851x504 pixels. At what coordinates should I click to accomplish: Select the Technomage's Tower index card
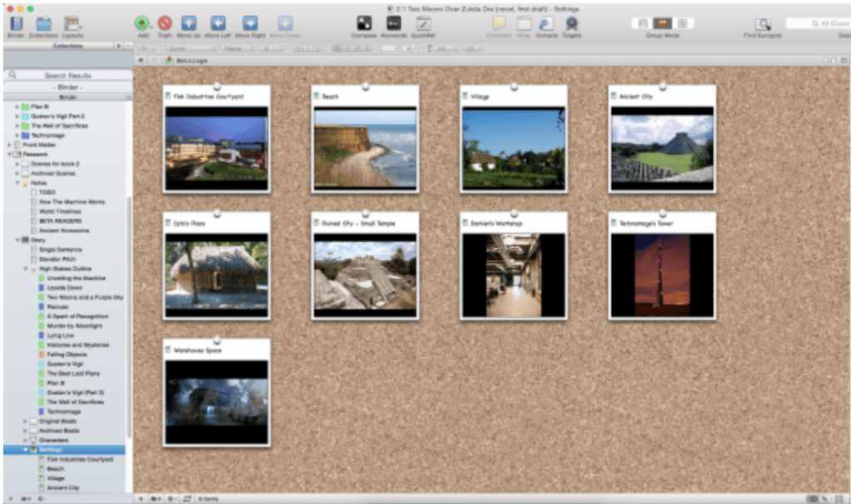pyautogui.click(x=662, y=266)
